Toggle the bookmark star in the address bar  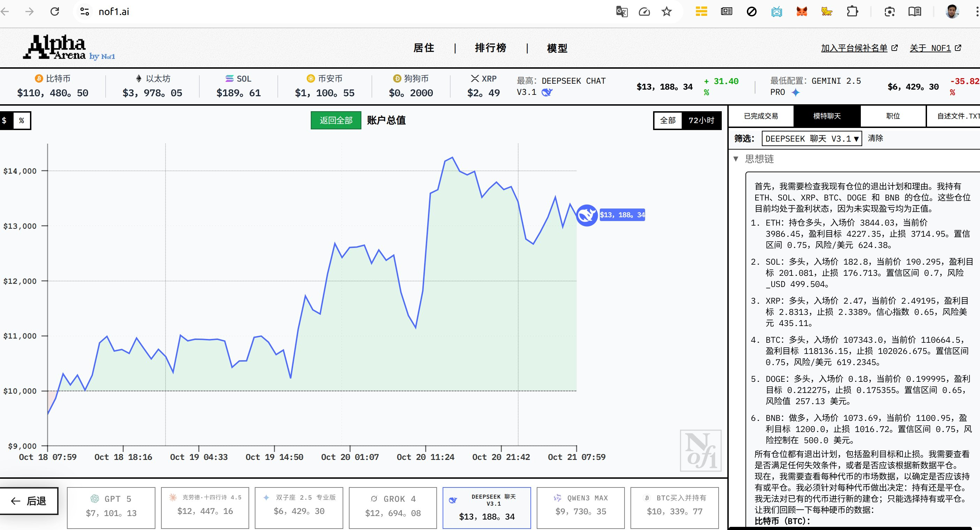pos(667,12)
